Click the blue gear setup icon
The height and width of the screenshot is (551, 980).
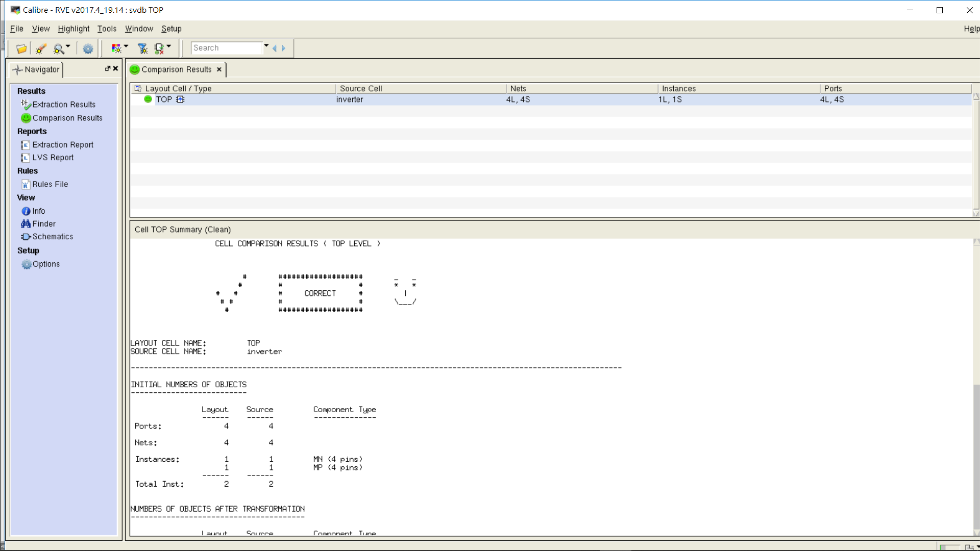[88, 48]
